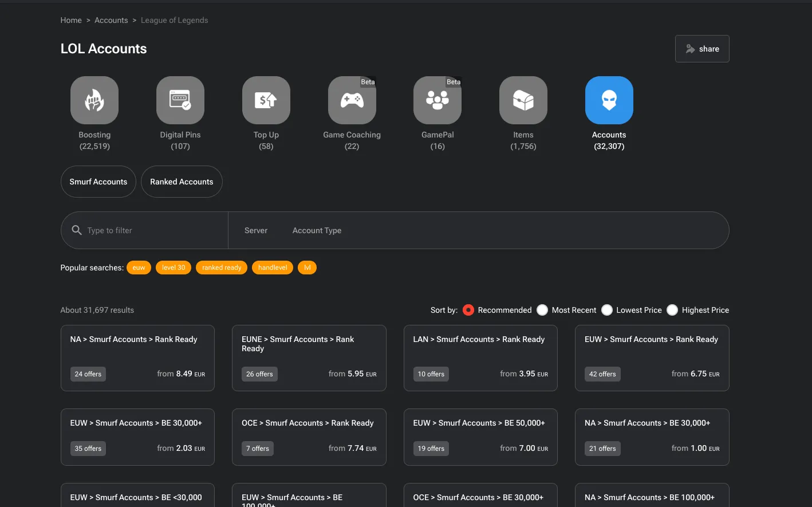Click the from 8.49 EUR price

point(181,374)
